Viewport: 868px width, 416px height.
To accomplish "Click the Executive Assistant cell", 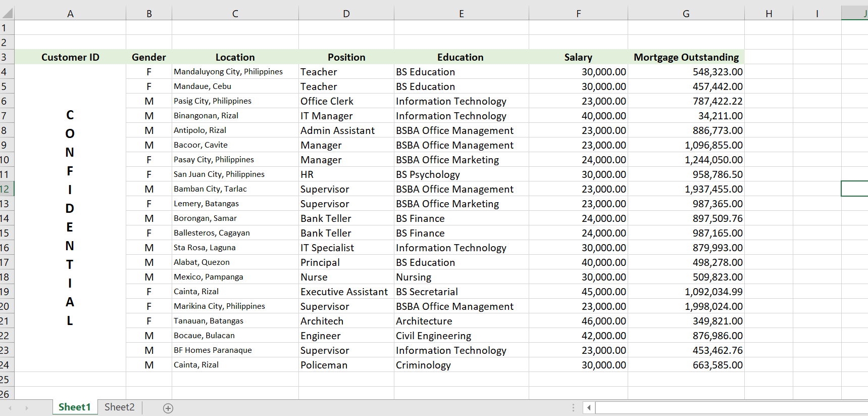I will tap(344, 292).
